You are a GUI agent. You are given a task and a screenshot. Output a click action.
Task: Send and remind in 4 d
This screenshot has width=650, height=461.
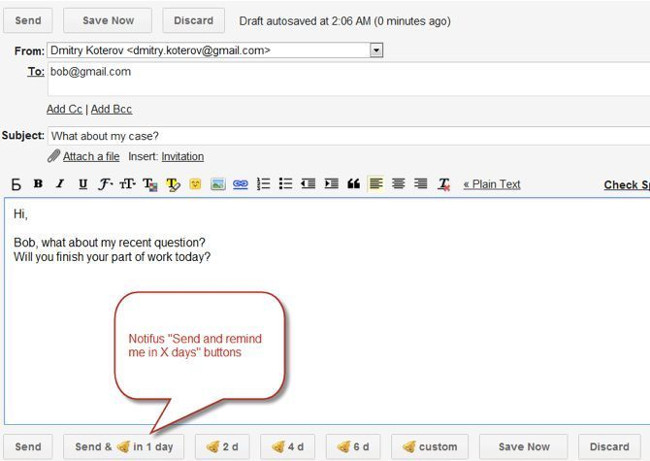pyautogui.click(x=287, y=446)
